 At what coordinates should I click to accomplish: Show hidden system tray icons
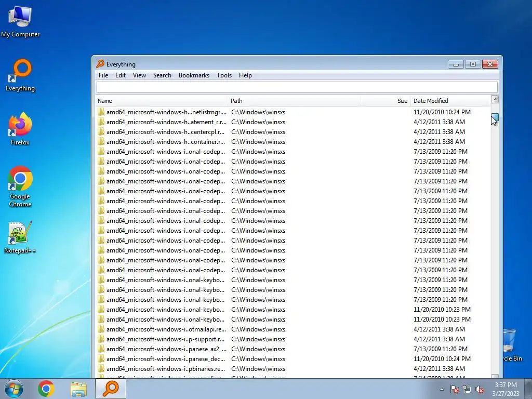click(x=442, y=390)
